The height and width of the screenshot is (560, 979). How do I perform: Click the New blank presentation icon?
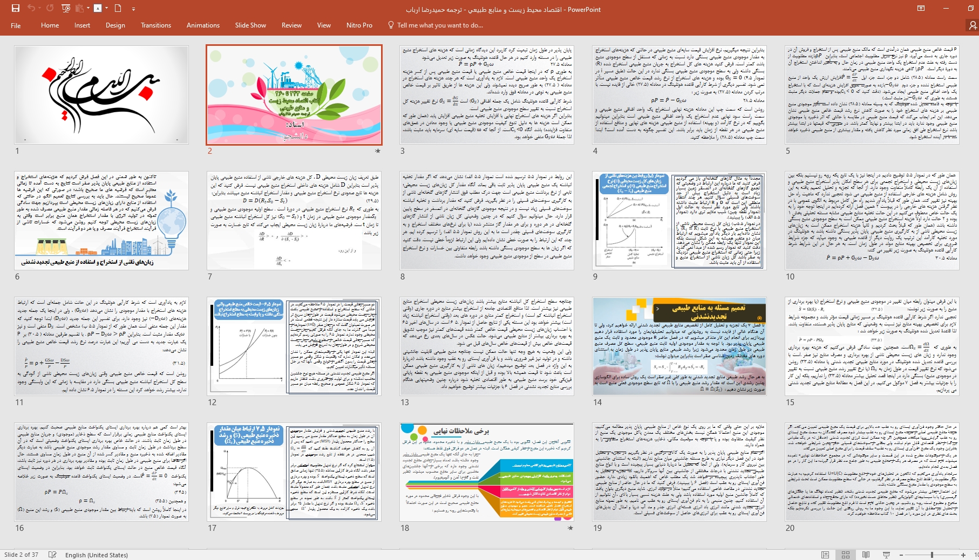coord(118,8)
